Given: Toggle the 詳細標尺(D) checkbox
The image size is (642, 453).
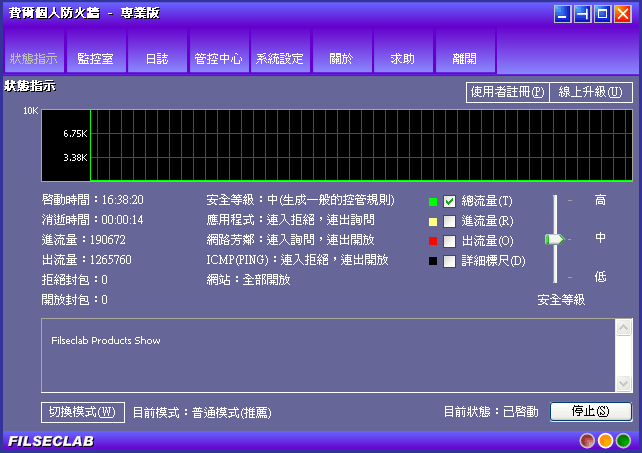Looking at the screenshot, I should (x=450, y=261).
